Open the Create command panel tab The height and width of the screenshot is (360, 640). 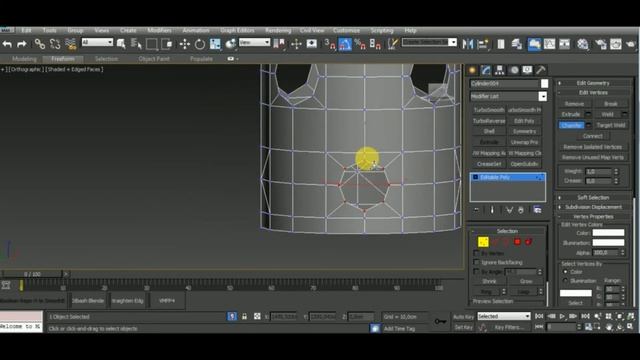[x=472, y=70]
